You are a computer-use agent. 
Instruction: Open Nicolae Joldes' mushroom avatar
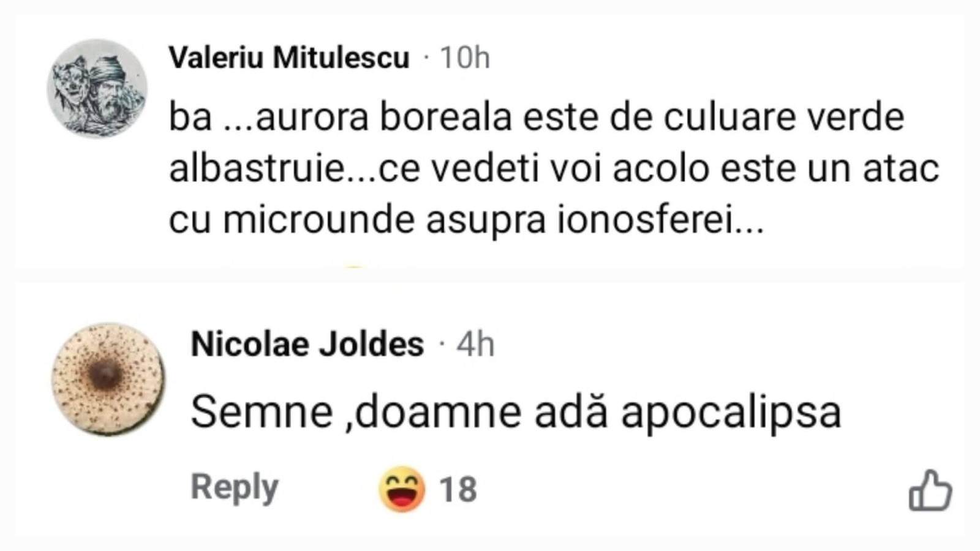click(108, 379)
